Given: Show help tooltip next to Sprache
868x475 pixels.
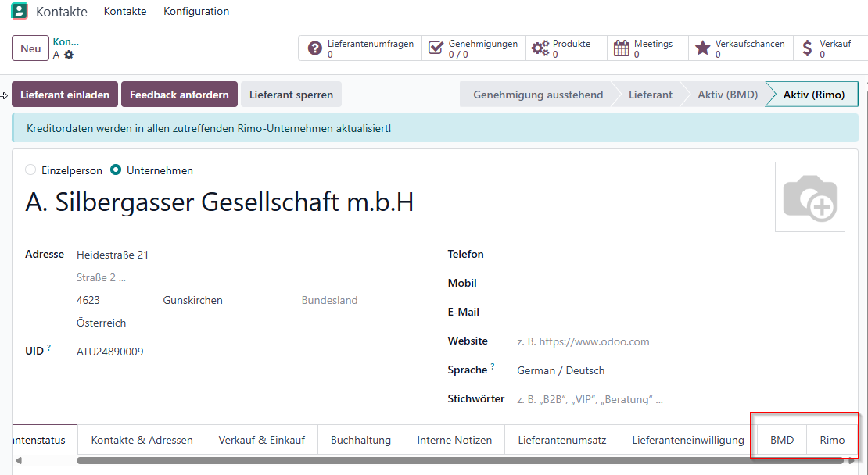Looking at the screenshot, I should [x=493, y=366].
